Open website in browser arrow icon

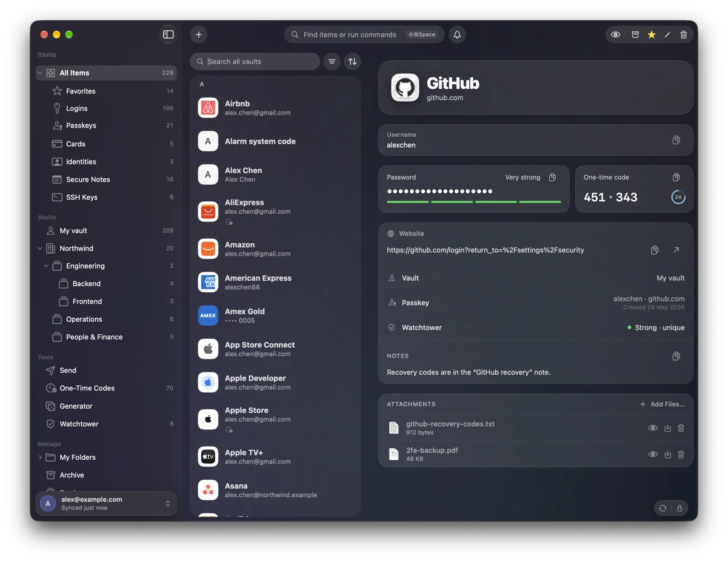coord(676,250)
